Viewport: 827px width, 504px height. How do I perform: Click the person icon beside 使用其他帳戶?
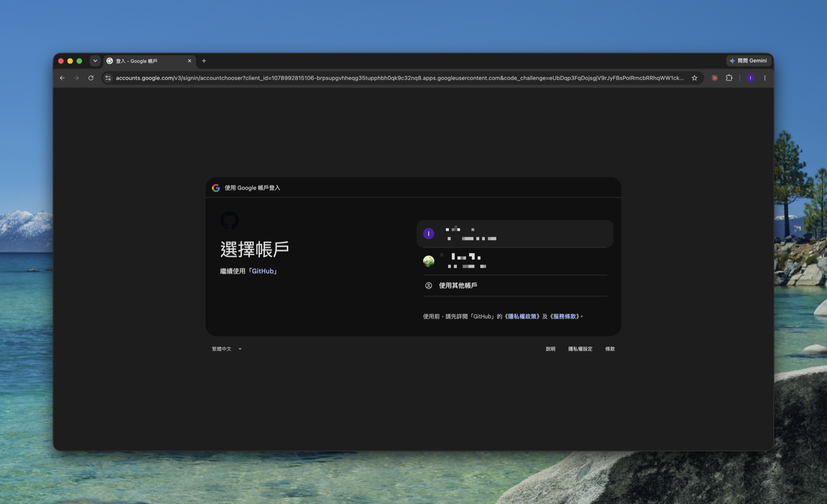pyautogui.click(x=429, y=286)
